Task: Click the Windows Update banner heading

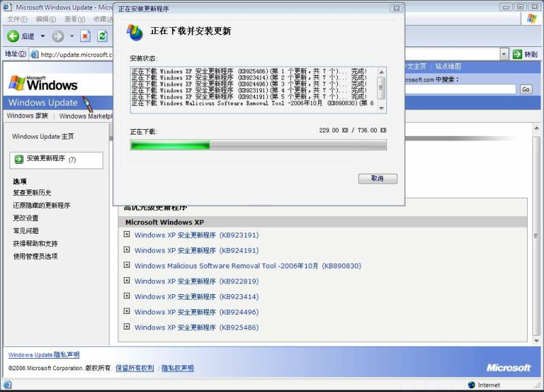Action: tap(43, 103)
